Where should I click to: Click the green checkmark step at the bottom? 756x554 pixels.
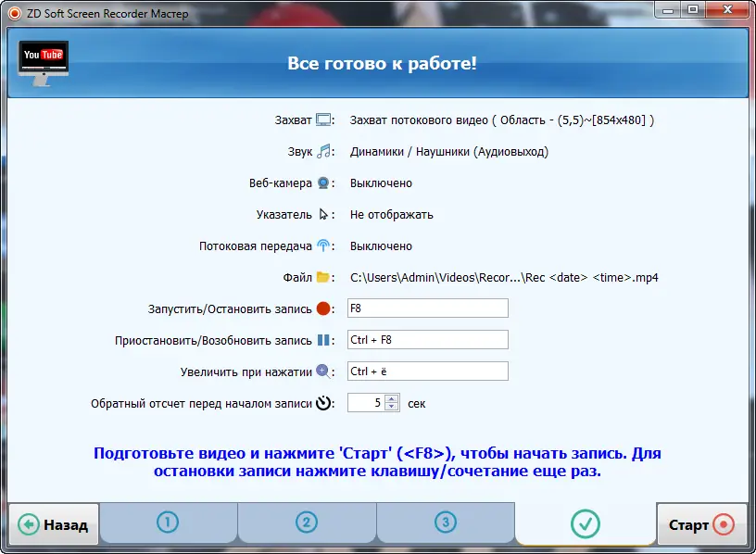585,523
